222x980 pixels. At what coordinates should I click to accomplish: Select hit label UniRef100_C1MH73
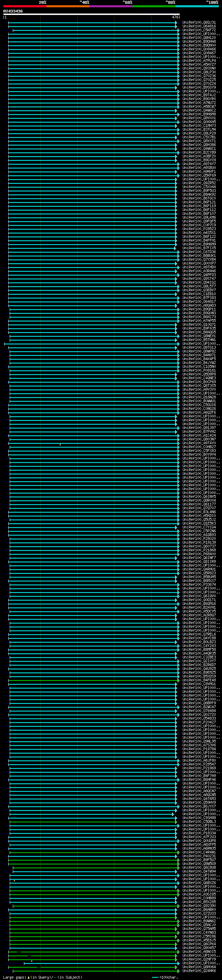(199, 125)
